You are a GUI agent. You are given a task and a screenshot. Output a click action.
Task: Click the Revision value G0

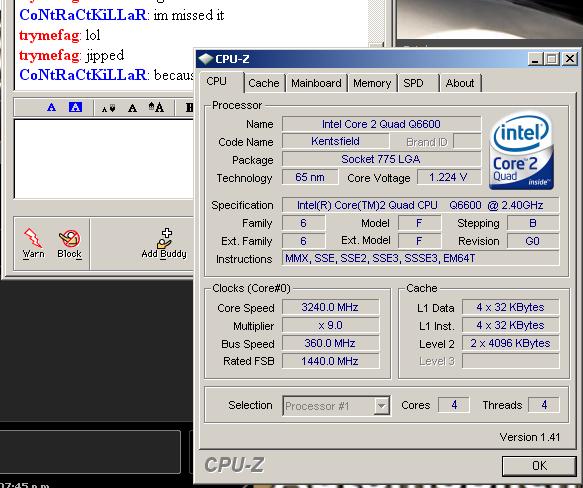(x=533, y=241)
